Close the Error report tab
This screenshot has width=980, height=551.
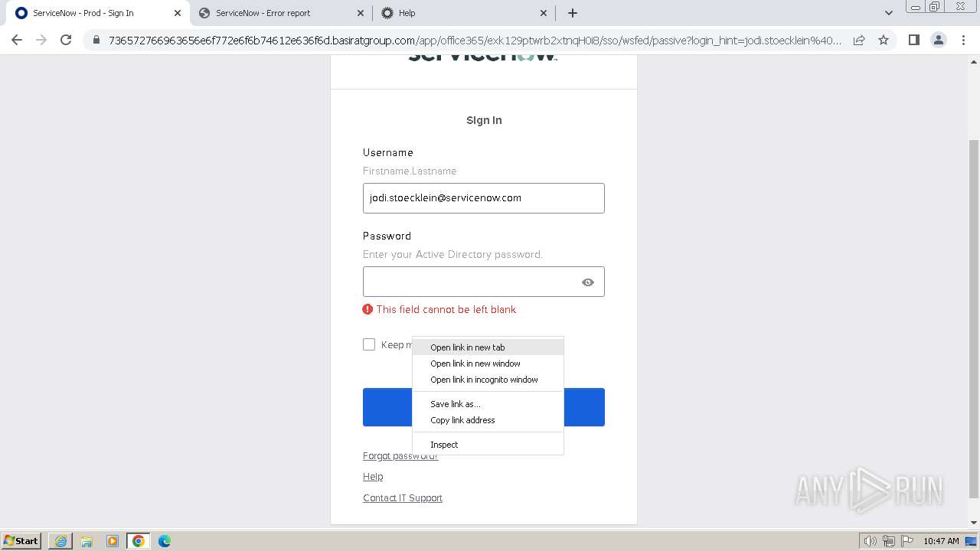[x=361, y=13]
